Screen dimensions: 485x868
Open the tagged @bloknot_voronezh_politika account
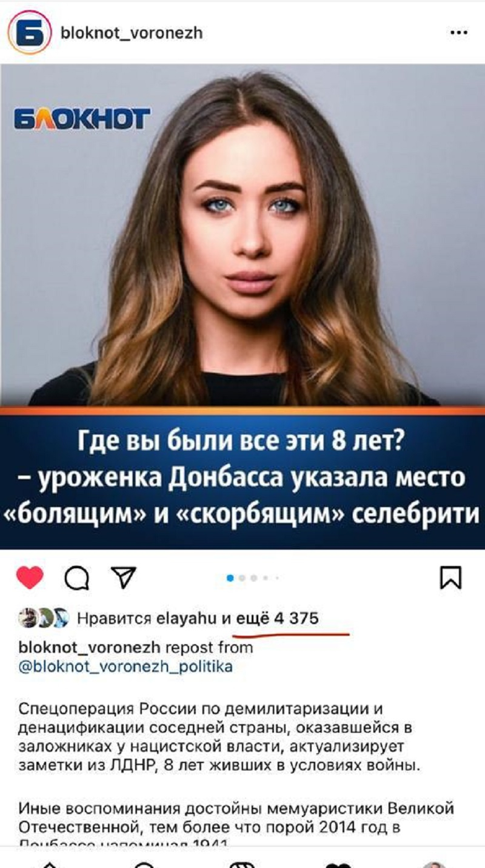coord(125,667)
